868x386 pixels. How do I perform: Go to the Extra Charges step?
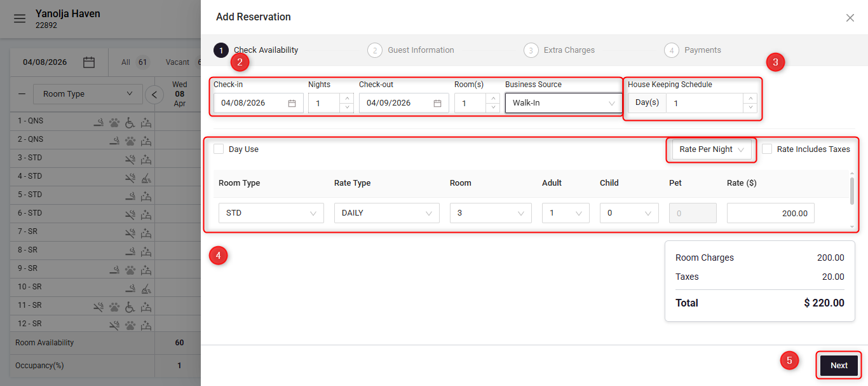click(x=559, y=50)
